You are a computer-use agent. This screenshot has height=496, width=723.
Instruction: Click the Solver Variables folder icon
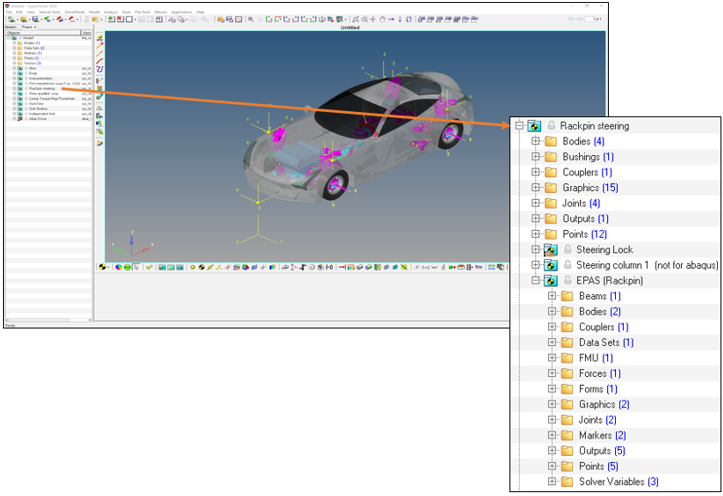click(567, 482)
